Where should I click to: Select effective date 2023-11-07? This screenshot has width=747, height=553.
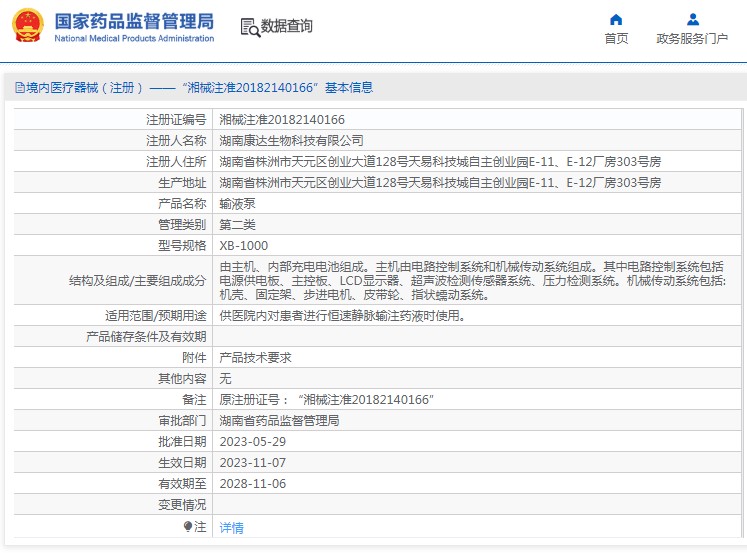252,463
